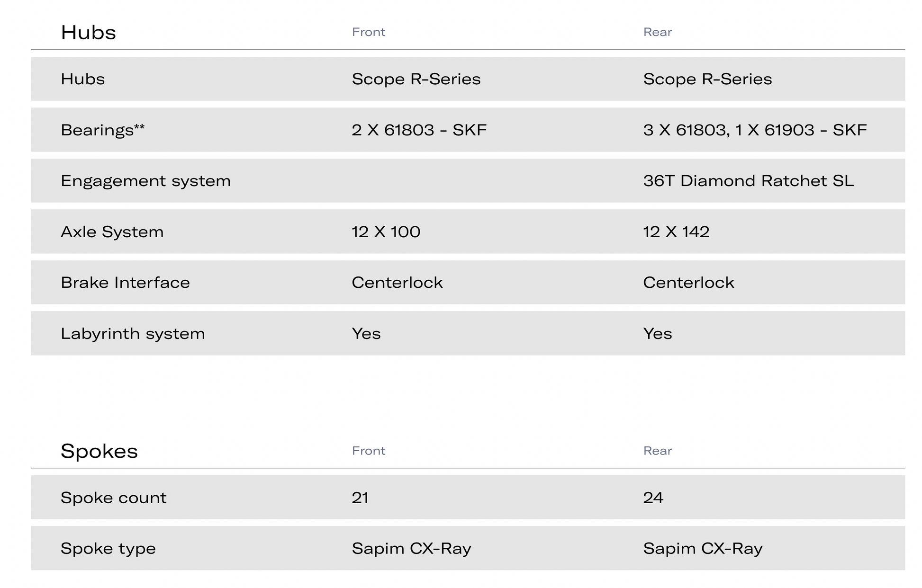Click the Spokes section heading
The image size is (922, 588).
coord(99,451)
